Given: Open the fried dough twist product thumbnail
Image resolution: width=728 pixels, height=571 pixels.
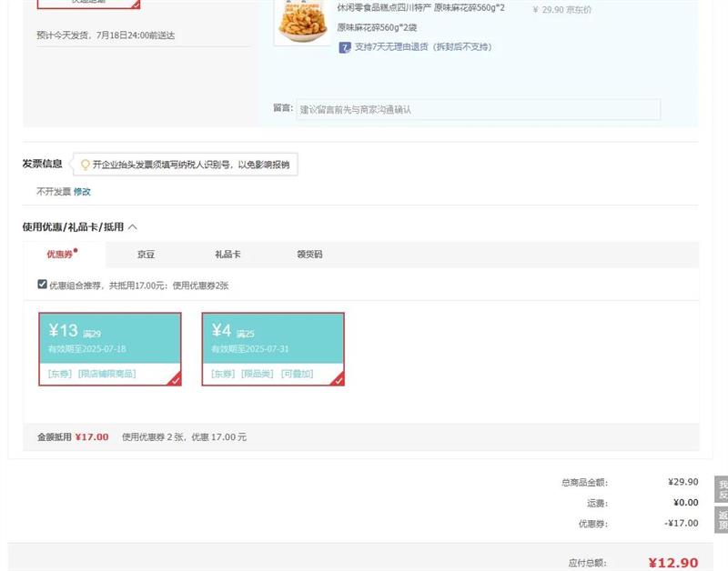Looking at the screenshot, I should (x=302, y=22).
